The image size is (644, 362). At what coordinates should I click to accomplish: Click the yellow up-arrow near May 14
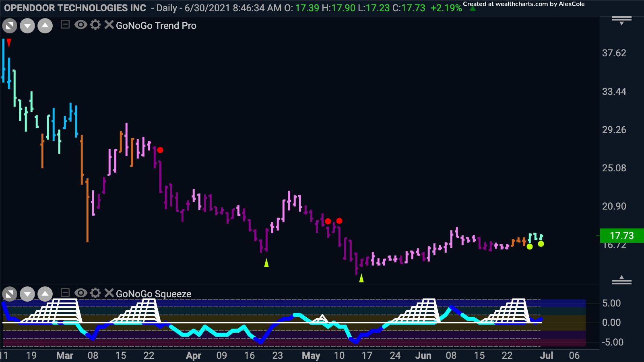click(x=361, y=278)
